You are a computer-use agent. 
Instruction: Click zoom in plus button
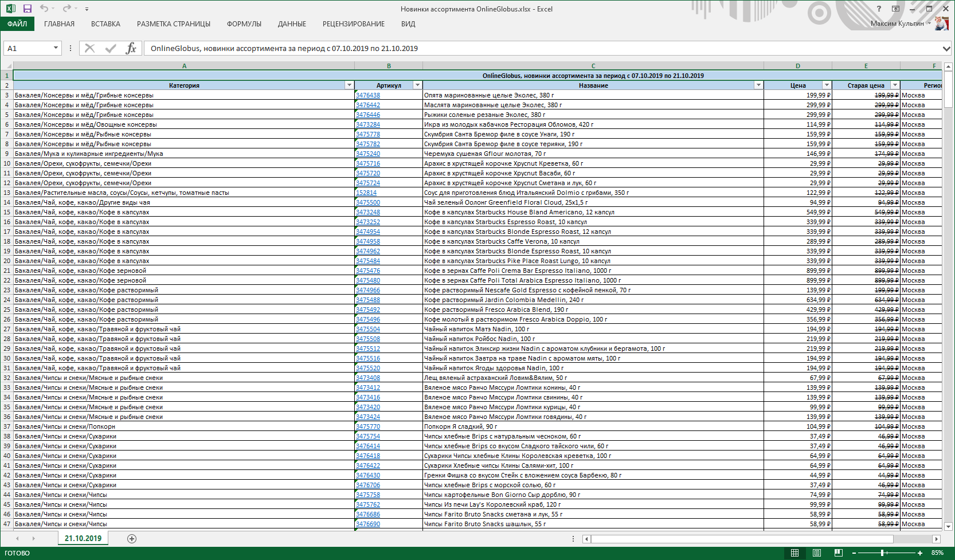point(920,553)
